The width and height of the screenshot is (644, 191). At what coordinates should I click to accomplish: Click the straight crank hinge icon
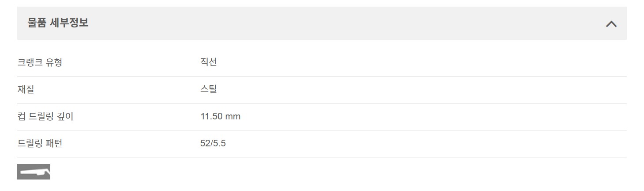tap(34, 172)
